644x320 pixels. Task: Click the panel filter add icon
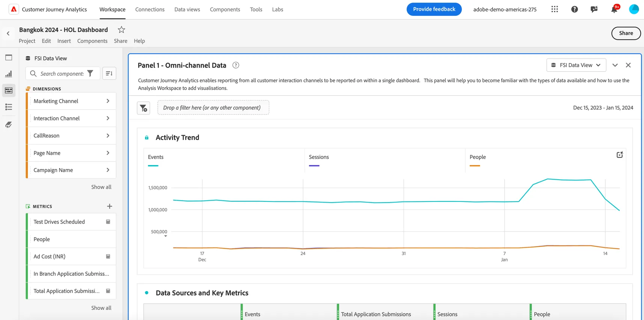pos(143,108)
